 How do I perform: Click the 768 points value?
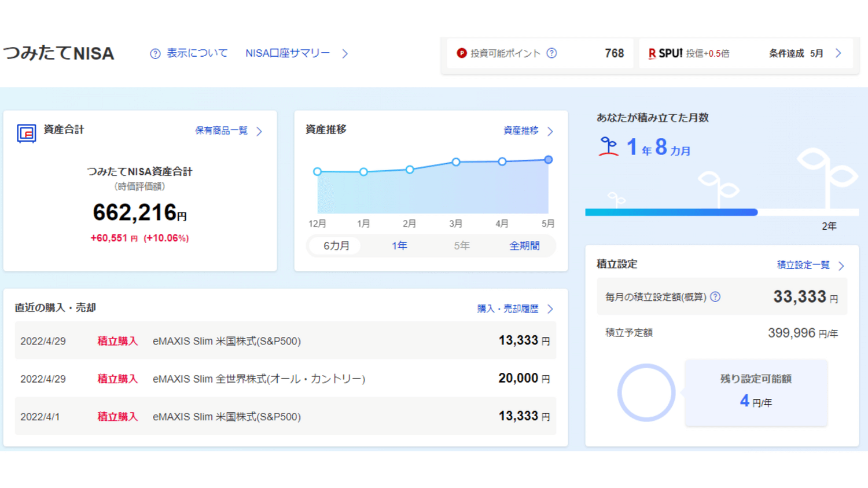click(x=615, y=53)
